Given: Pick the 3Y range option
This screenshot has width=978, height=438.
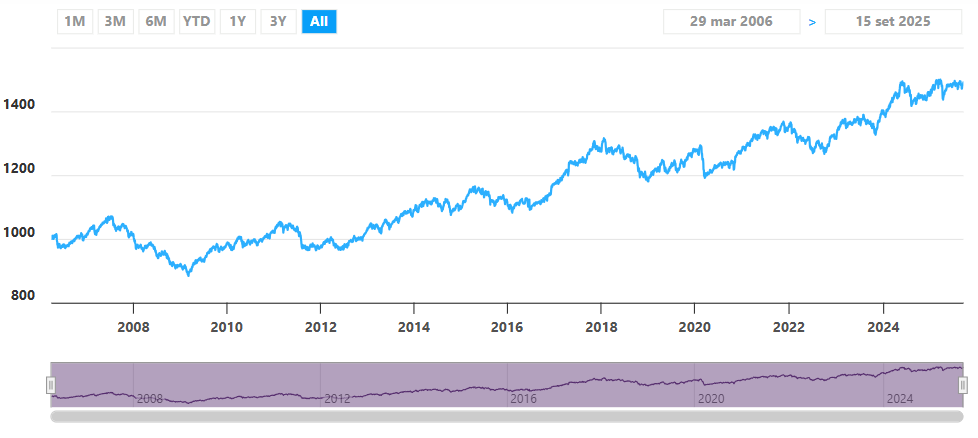Looking at the screenshot, I should pyautogui.click(x=278, y=21).
